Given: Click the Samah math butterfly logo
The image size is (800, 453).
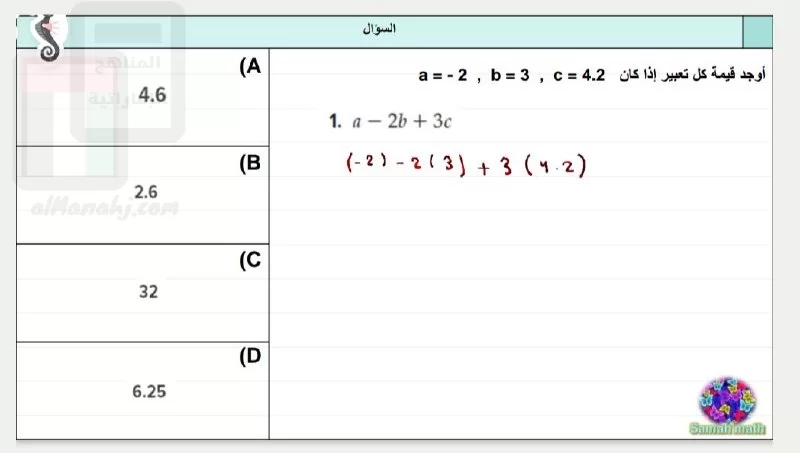Looking at the screenshot, I should click(728, 406).
